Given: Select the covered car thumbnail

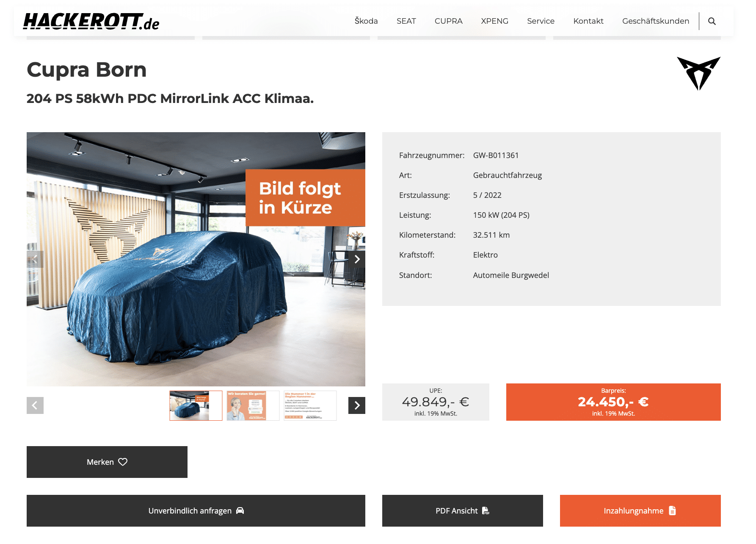Looking at the screenshot, I should [x=196, y=405].
